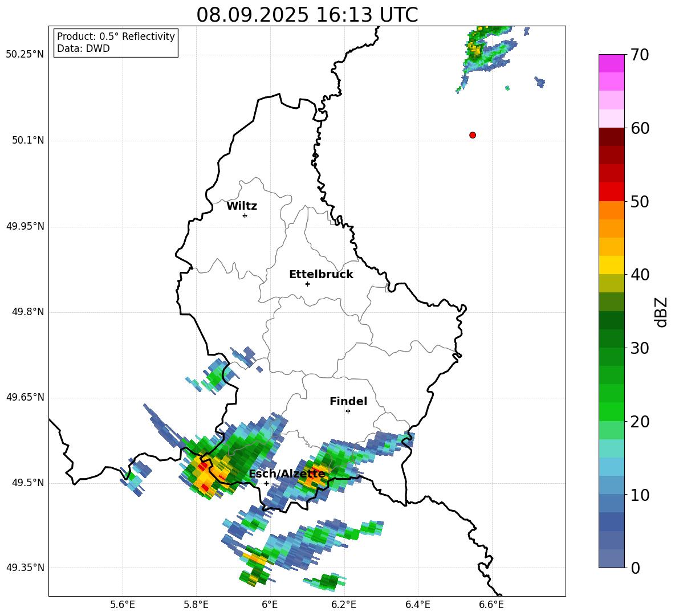Click the '49.8°N' latitude label
The width and height of the screenshot is (675, 616).
27,312
